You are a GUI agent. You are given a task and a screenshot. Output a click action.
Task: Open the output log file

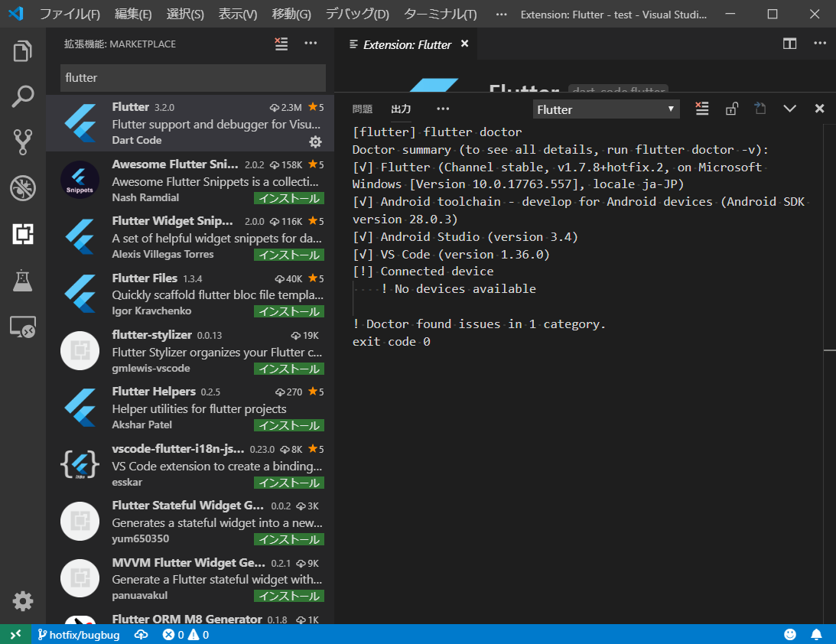(760, 109)
